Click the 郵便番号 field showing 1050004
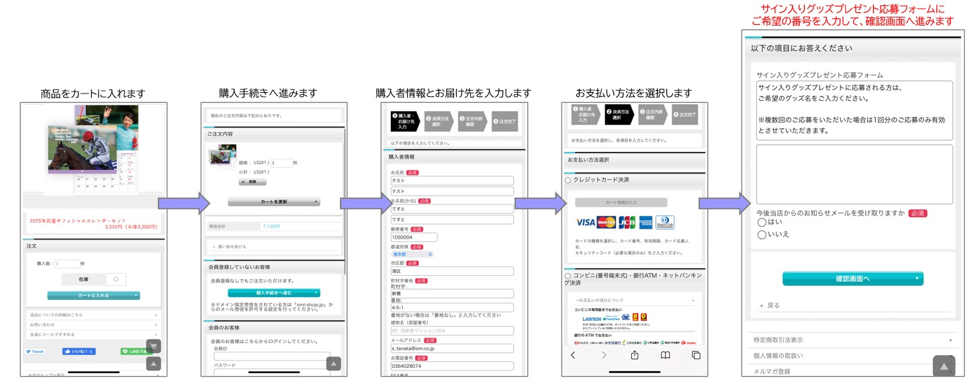This screenshot has width=980, height=382. [x=414, y=237]
